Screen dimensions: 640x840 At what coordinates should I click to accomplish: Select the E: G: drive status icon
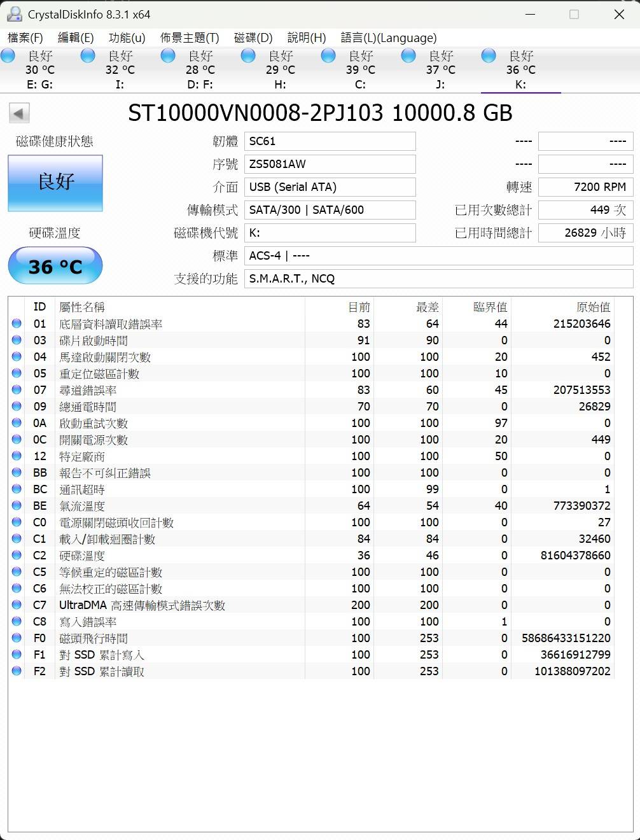[8, 57]
